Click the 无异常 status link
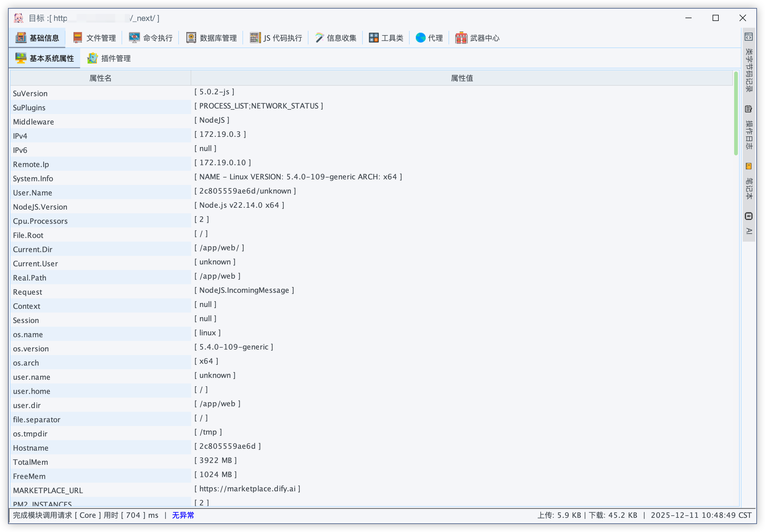765x532 pixels. click(183, 515)
